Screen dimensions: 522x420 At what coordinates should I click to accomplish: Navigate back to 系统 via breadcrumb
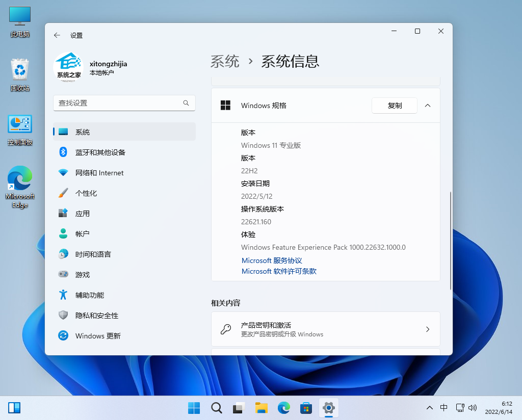(x=225, y=61)
